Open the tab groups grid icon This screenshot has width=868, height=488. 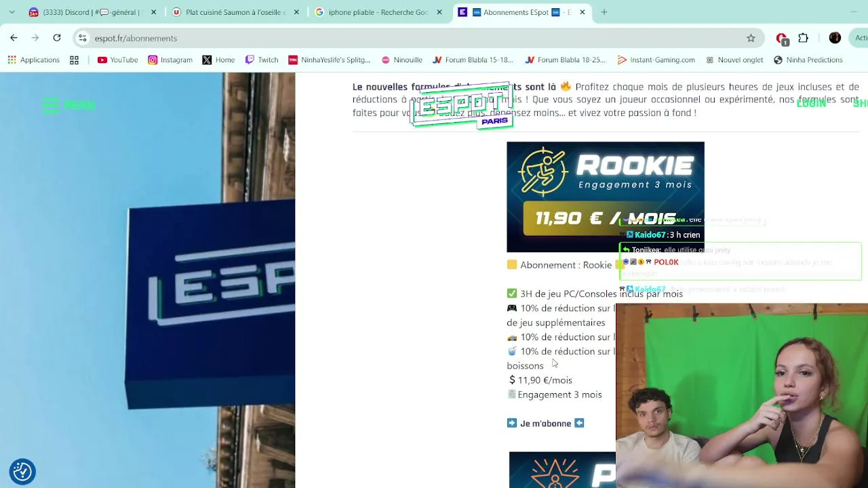[x=74, y=60]
